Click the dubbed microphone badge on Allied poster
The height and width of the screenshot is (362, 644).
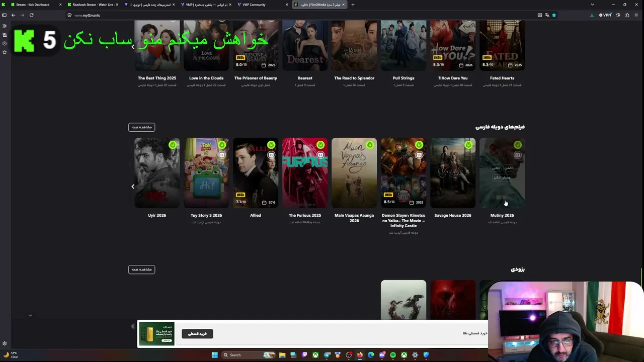271,145
